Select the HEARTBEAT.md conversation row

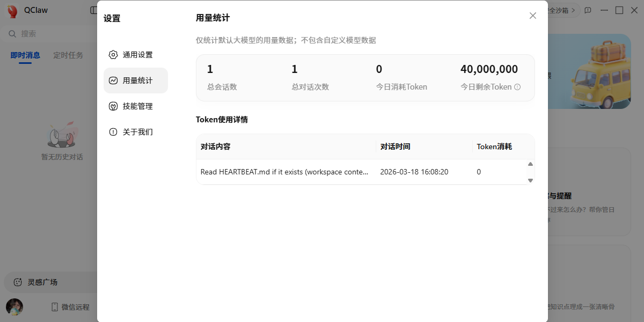[x=361, y=172]
